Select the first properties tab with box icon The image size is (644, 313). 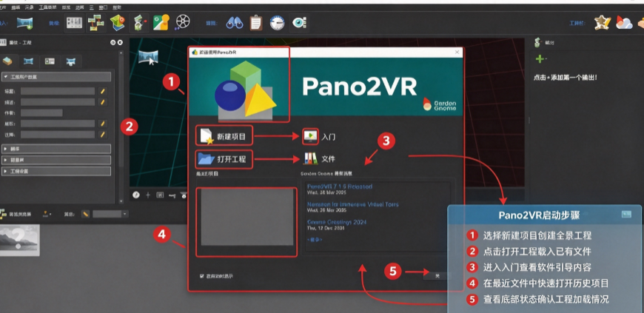9,61
